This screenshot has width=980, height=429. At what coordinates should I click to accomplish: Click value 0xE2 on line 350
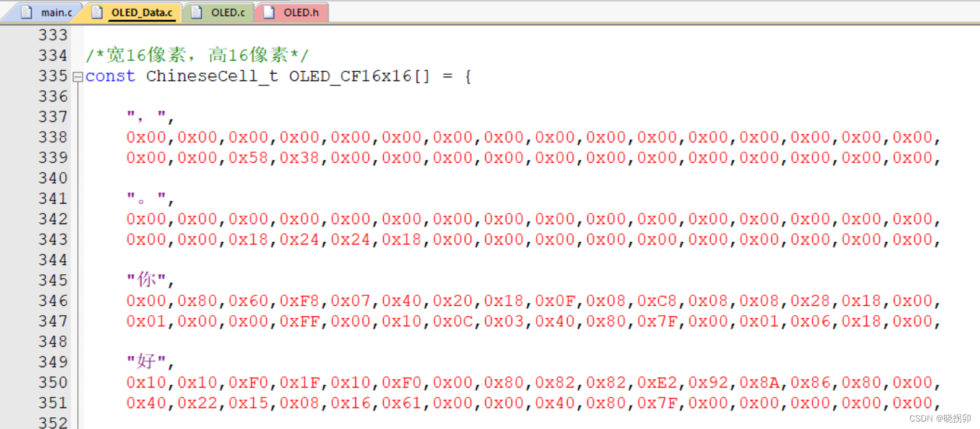[x=657, y=382]
